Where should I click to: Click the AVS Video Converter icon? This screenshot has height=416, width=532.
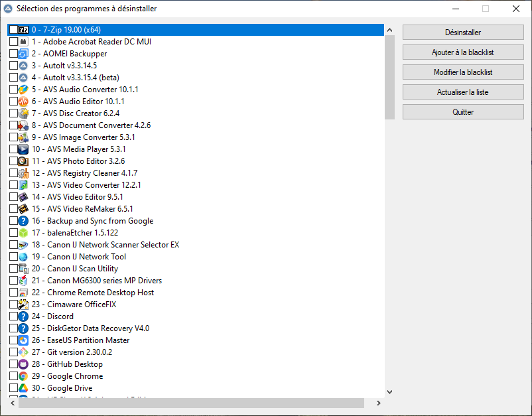click(x=23, y=185)
